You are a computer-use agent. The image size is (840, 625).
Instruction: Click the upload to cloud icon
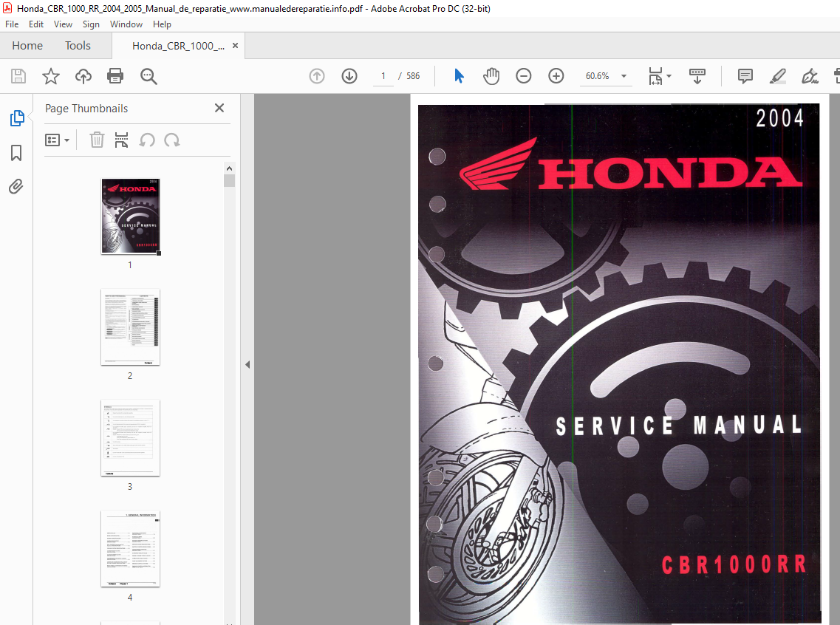click(x=83, y=76)
